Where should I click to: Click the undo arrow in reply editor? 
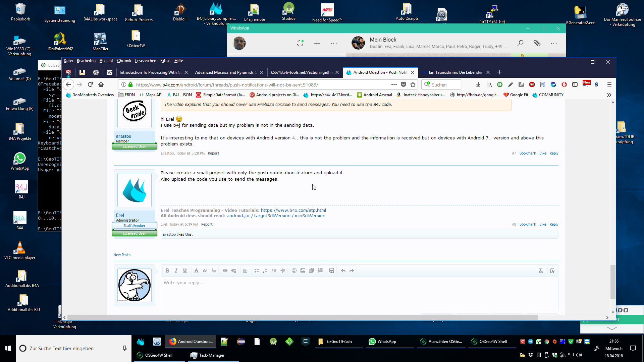pos(343,270)
